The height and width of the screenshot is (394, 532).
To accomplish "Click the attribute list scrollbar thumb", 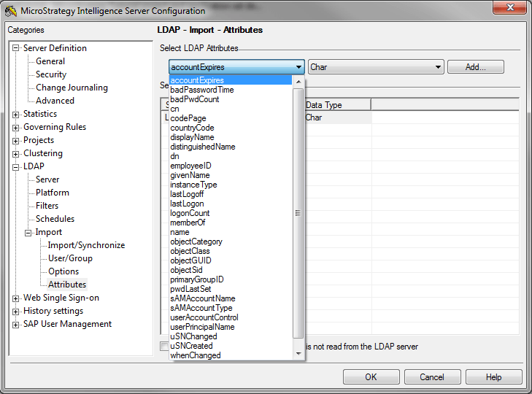I will point(298,213).
